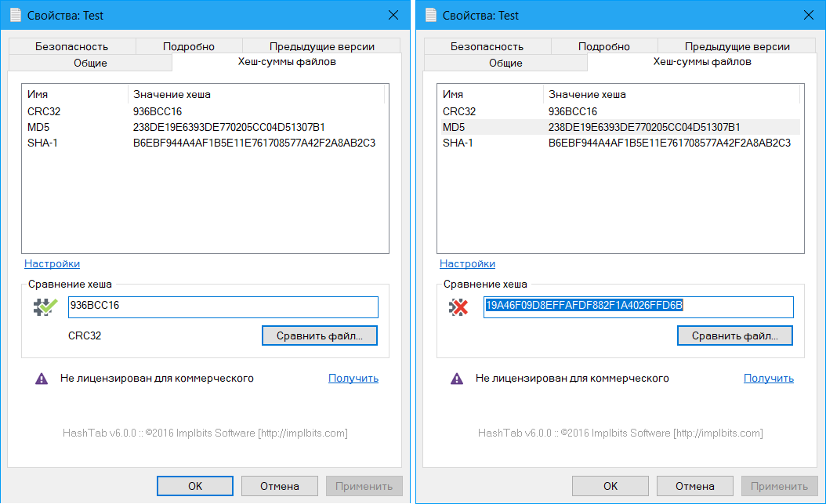Select the SHA-1 row in the left hash list
826x504 pixels.
(x=204, y=143)
